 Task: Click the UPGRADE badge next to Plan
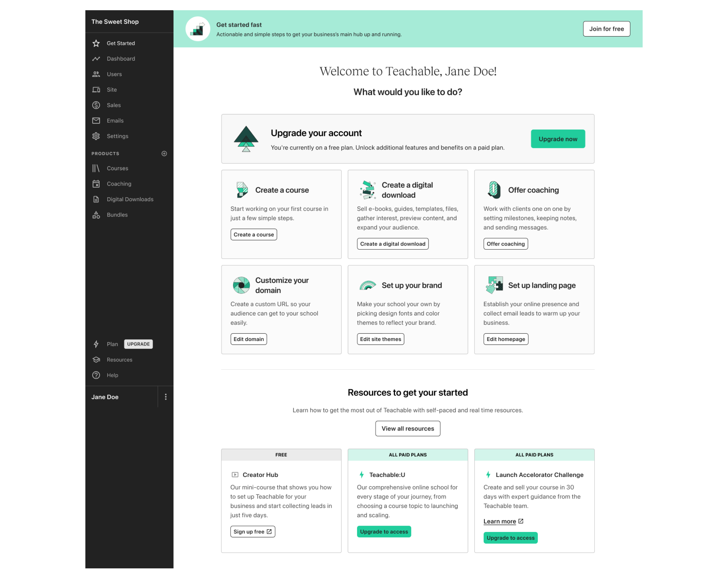pos(139,344)
